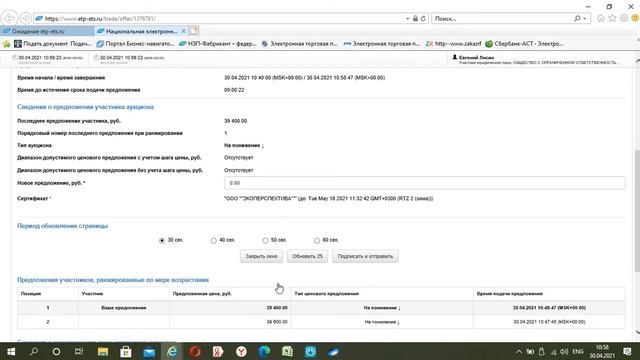640x360 pixels.
Task: Select 60 сек. refresh period
Action: click(317, 240)
